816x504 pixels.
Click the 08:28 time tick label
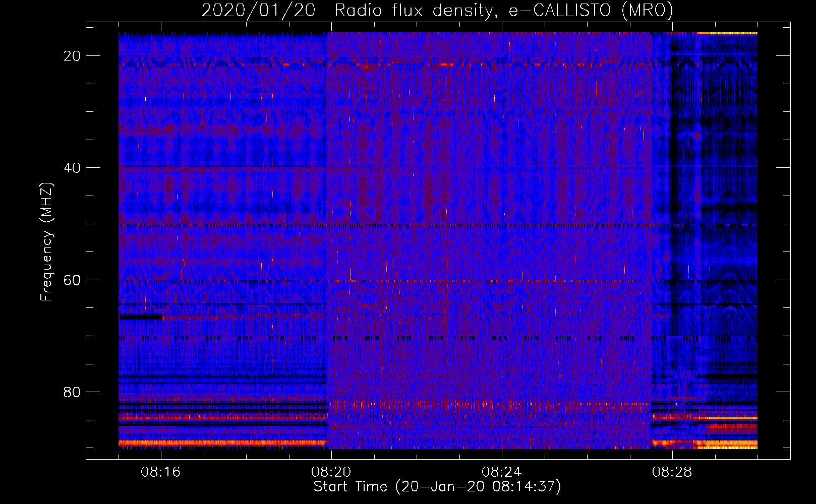[x=672, y=472]
